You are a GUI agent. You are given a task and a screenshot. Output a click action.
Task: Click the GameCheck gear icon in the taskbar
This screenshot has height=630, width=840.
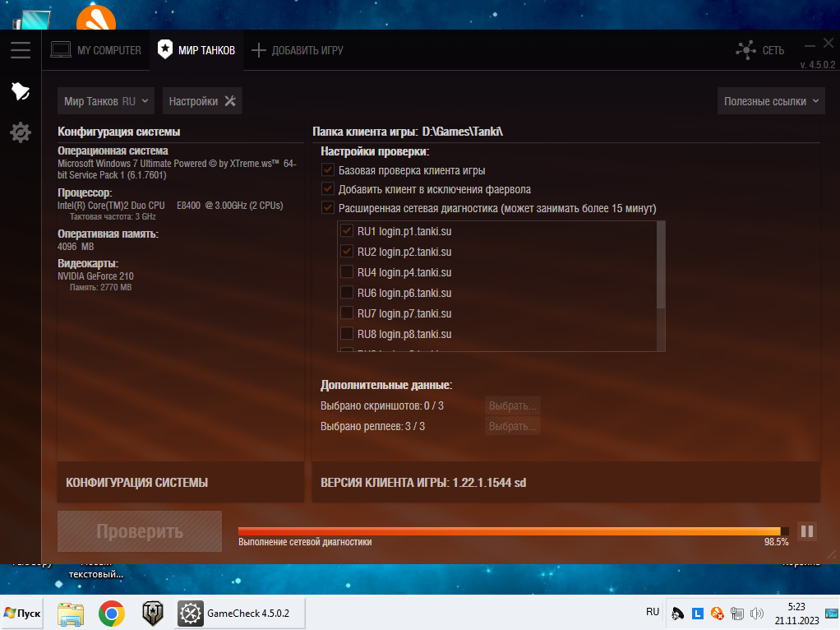190,614
